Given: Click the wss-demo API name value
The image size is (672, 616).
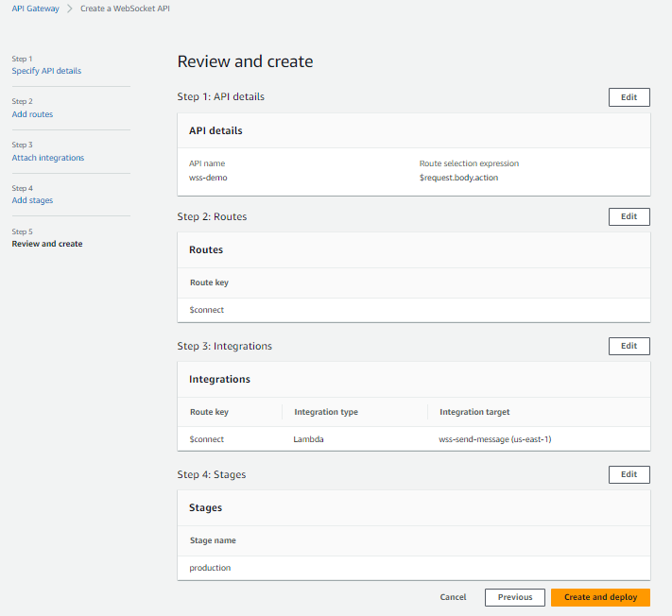Looking at the screenshot, I should (x=208, y=178).
